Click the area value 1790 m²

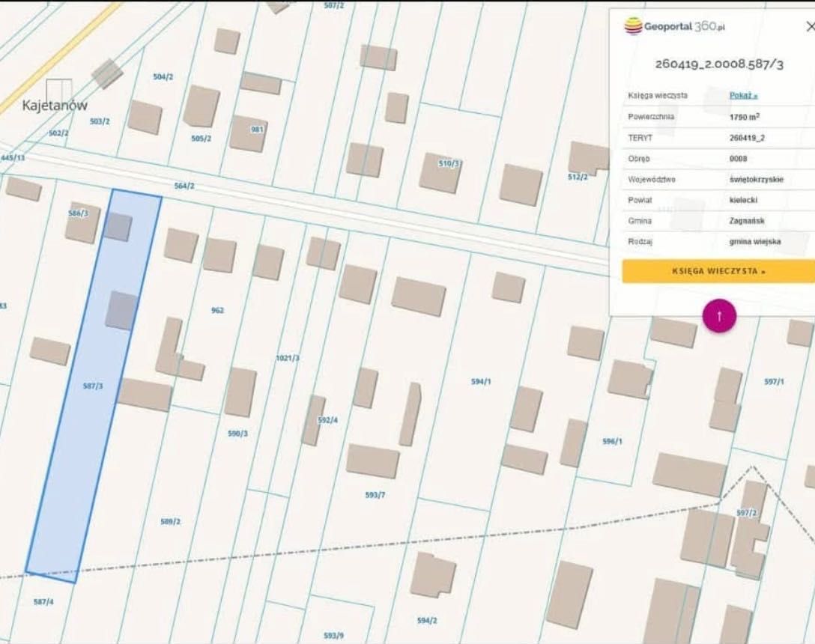[745, 117]
